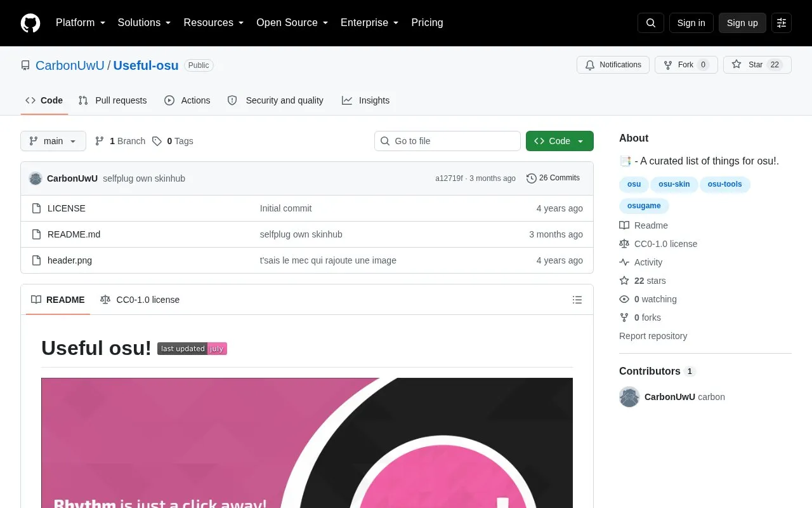The height and width of the screenshot is (508, 812).
Task: Open the CarbonUwU contributor avatar
Action: point(629,397)
